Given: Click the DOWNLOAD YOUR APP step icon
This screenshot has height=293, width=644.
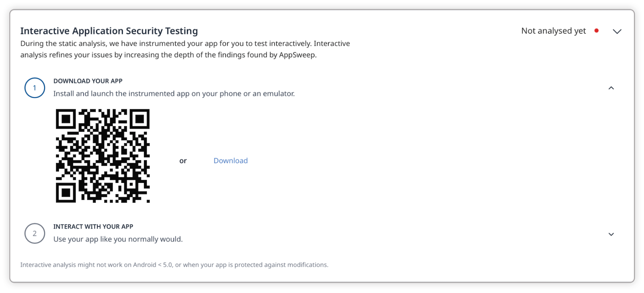Looking at the screenshot, I should tap(34, 88).
